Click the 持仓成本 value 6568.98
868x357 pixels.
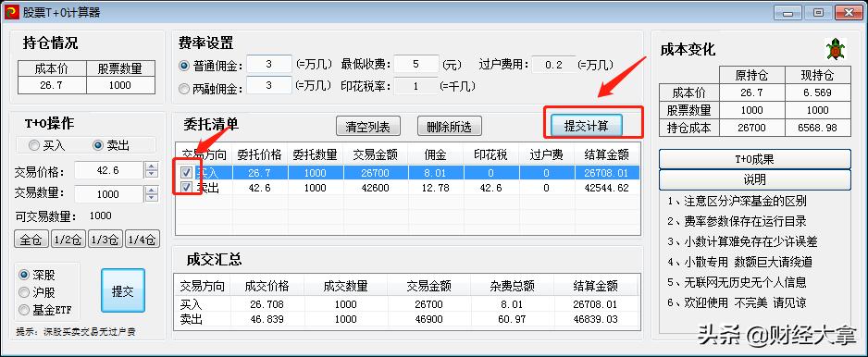coord(817,128)
